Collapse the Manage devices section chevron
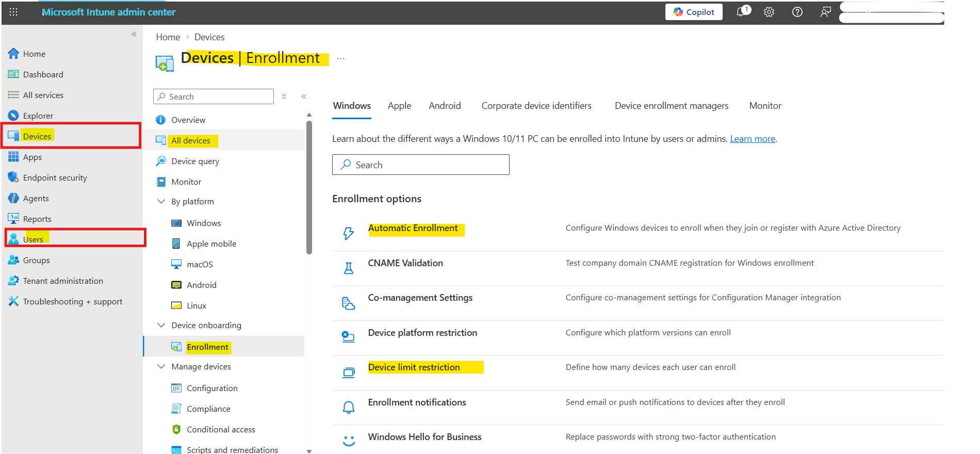Image resolution: width=980 pixels, height=454 pixels. (161, 366)
